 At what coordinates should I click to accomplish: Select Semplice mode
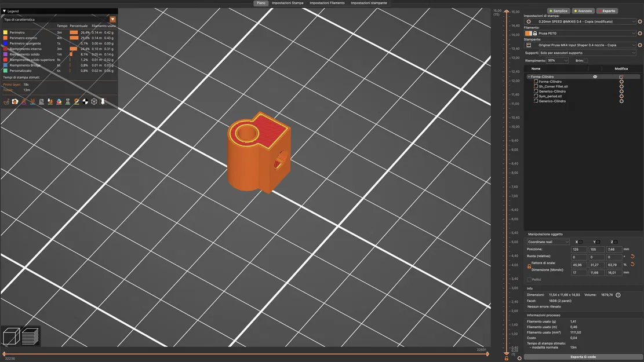558,11
